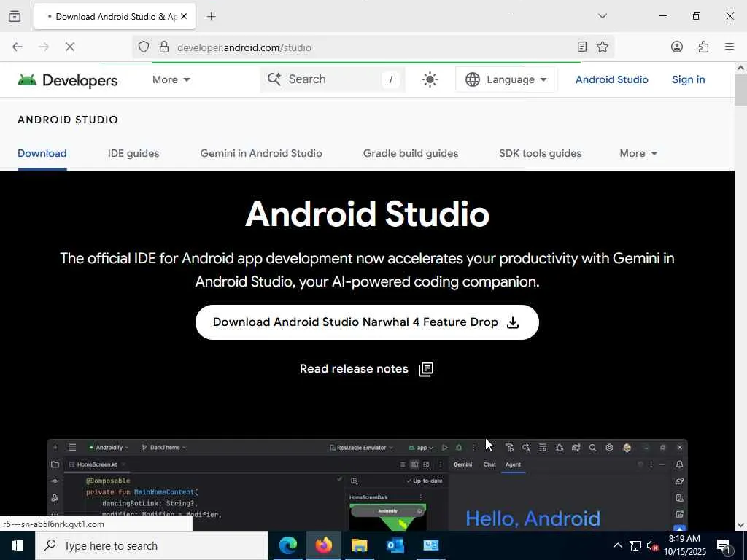Open Firefox application hamburger menu
Viewport: 747px width, 560px height.
click(x=729, y=47)
